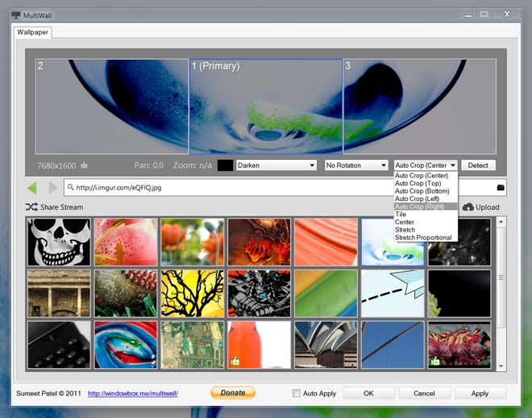Click the gray forward arrow icon
The image size is (532, 418).
[x=53, y=187]
